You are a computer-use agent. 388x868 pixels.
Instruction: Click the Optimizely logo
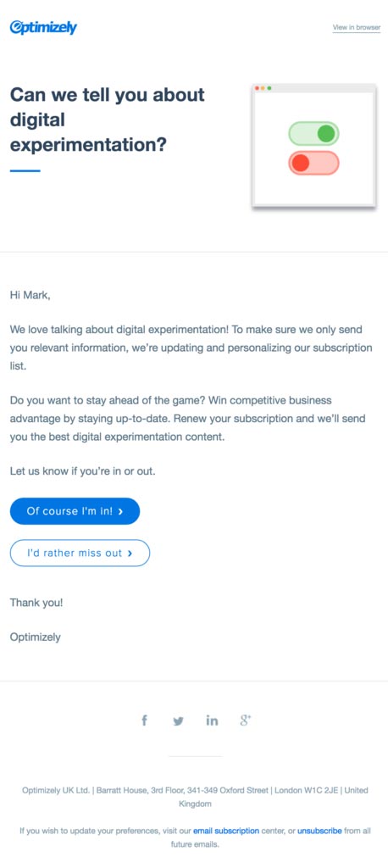43,27
